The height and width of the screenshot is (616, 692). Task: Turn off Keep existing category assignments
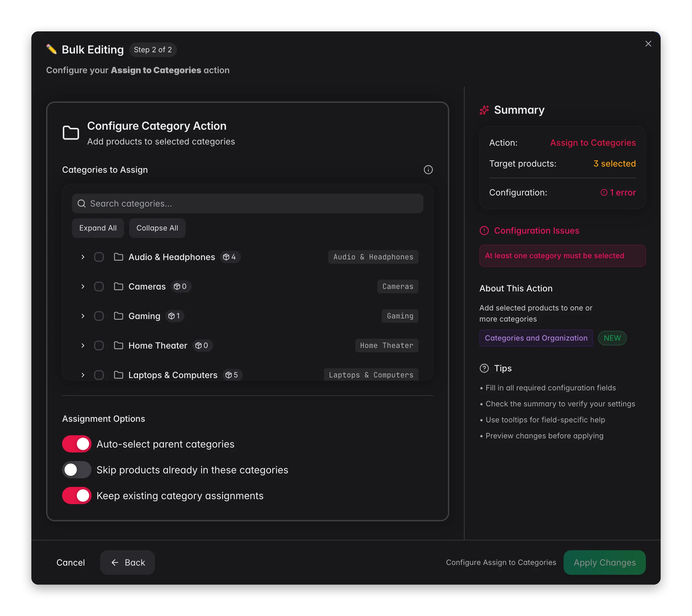[x=77, y=496]
